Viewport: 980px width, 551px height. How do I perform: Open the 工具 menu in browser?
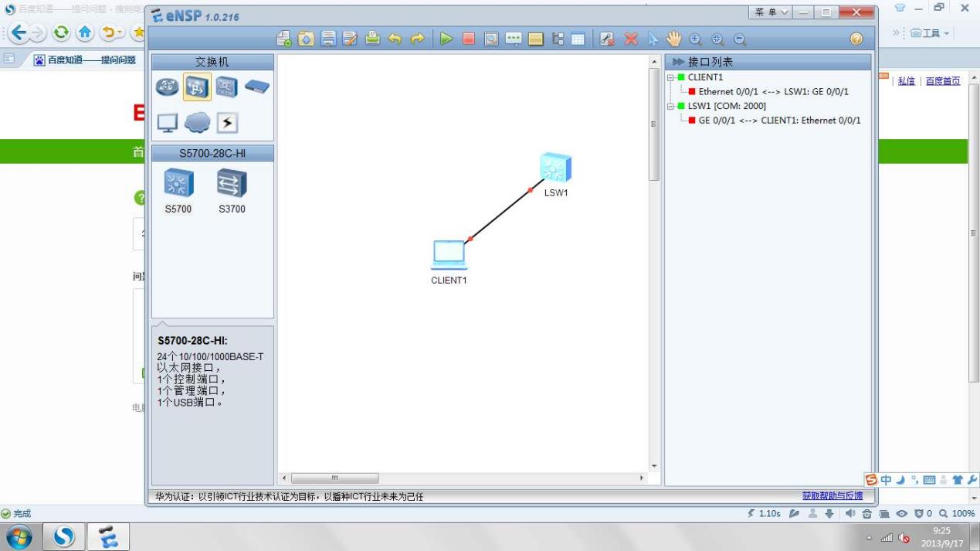931,33
